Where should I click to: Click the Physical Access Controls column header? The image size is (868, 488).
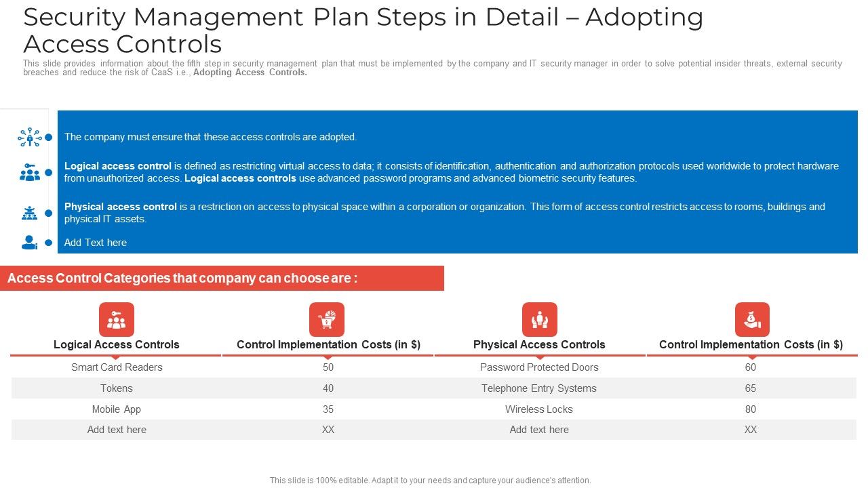point(539,344)
